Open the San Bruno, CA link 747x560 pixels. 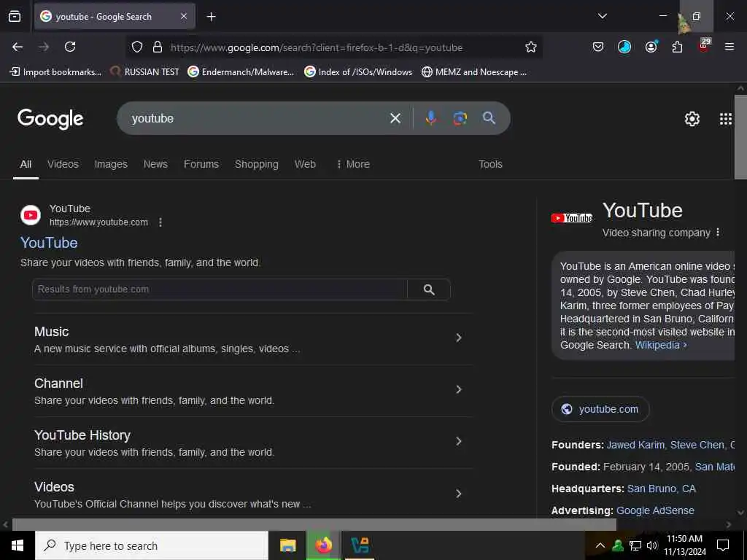(661, 489)
